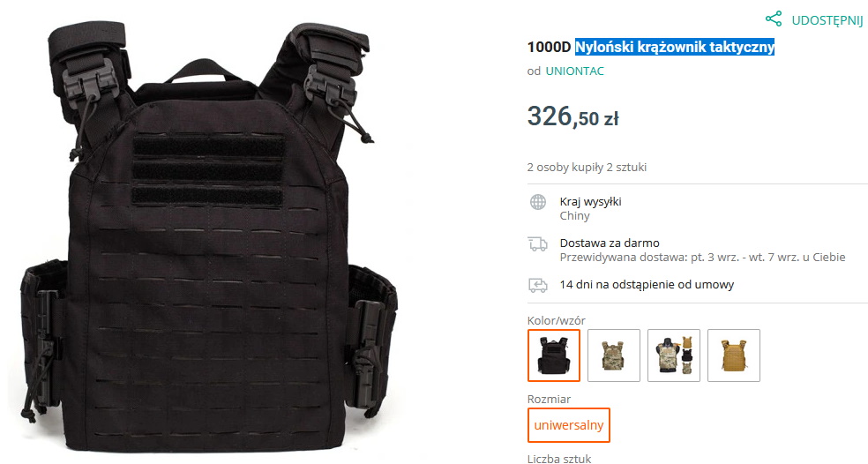The image size is (868, 464).
Task: Select the black vest color thumbnail
Action: pos(554,355)
